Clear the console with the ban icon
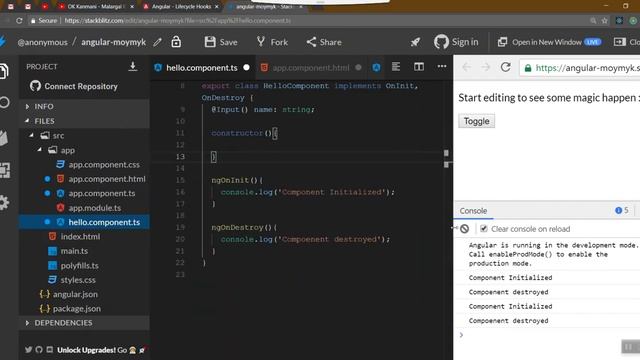 tap(464, 229)
